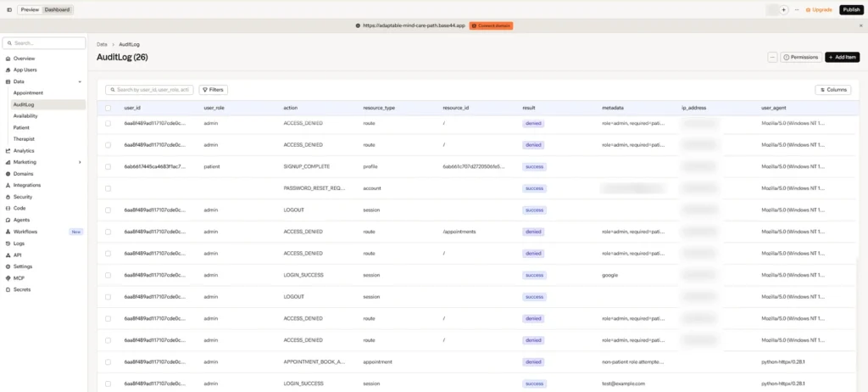
Task: Open App Users from the sidebar
Action: (x=25, y=70)
